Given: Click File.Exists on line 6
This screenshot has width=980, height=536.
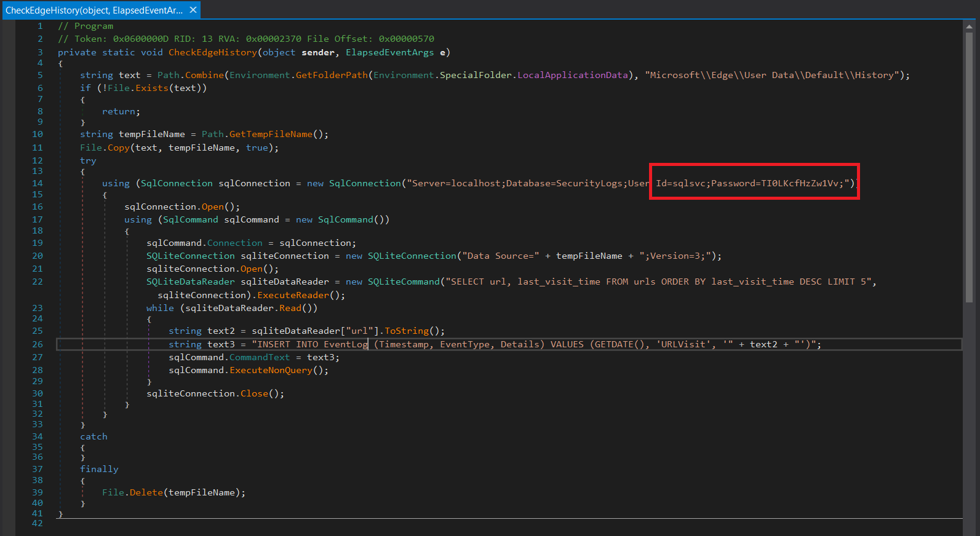Looking at the screenshot, I should point(138,88).
